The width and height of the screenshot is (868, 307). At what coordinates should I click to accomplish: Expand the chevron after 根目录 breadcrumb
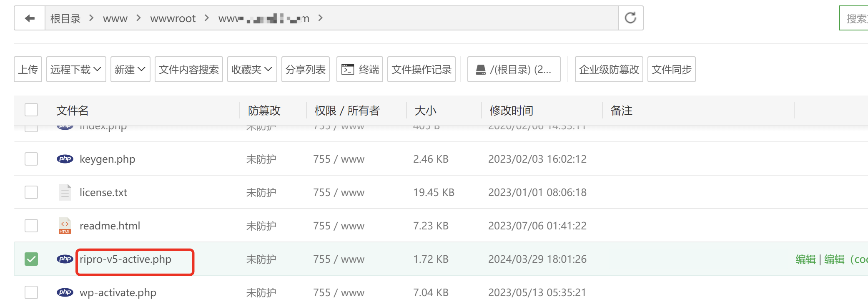[91, 18]
